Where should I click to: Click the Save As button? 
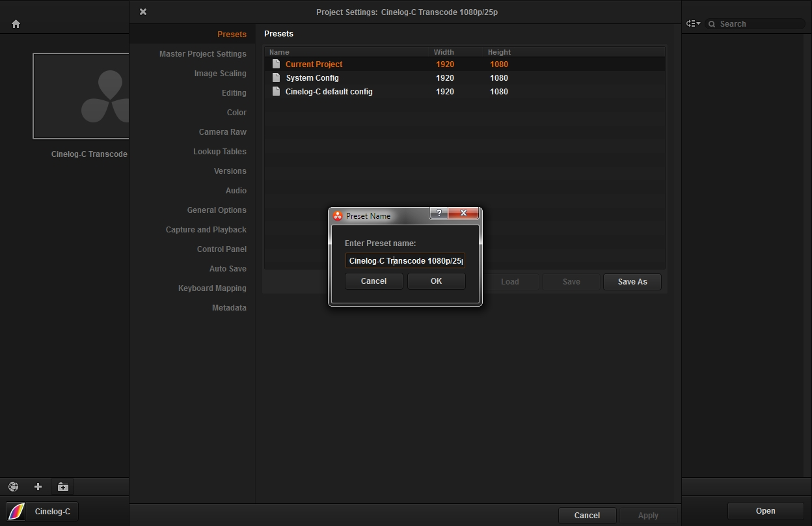(632, 281)
